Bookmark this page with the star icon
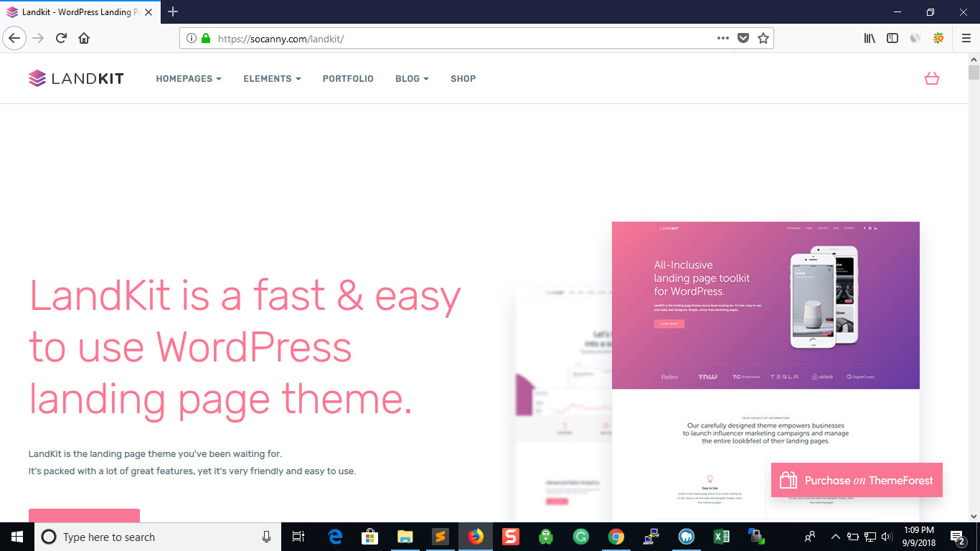The image size is (980, 551). coord(763,38)
